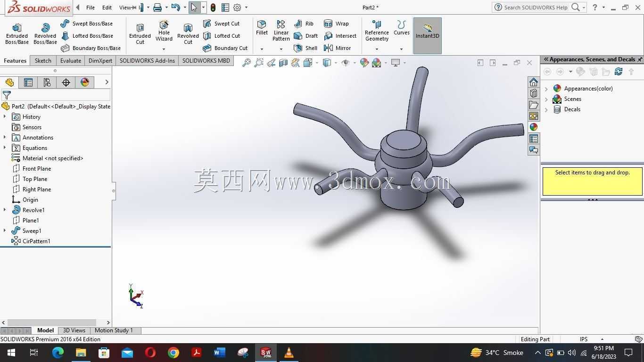
Task: Open the DisplayManager tab icon
Action: [85, 82]
